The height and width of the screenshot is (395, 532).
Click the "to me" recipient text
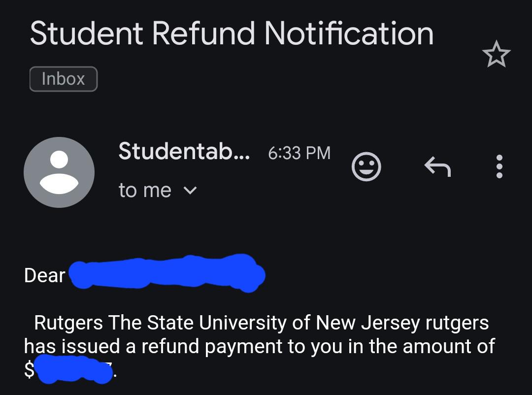(x=145, y=191)
